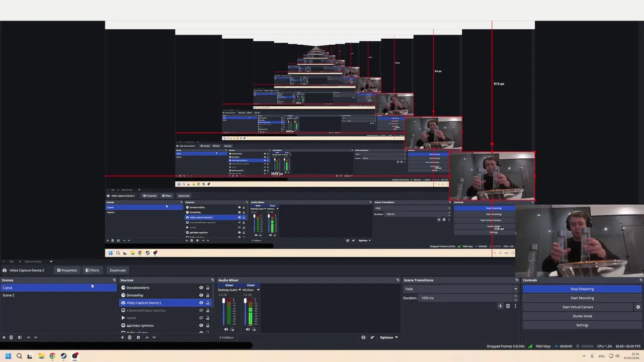Open the Desktop Audio channel dropdown

tap(240, 290)
